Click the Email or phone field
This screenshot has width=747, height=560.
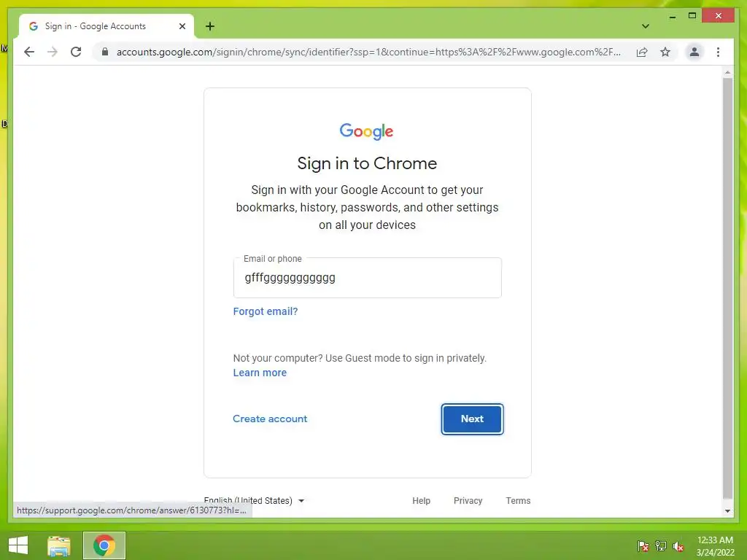click(368, 278)
